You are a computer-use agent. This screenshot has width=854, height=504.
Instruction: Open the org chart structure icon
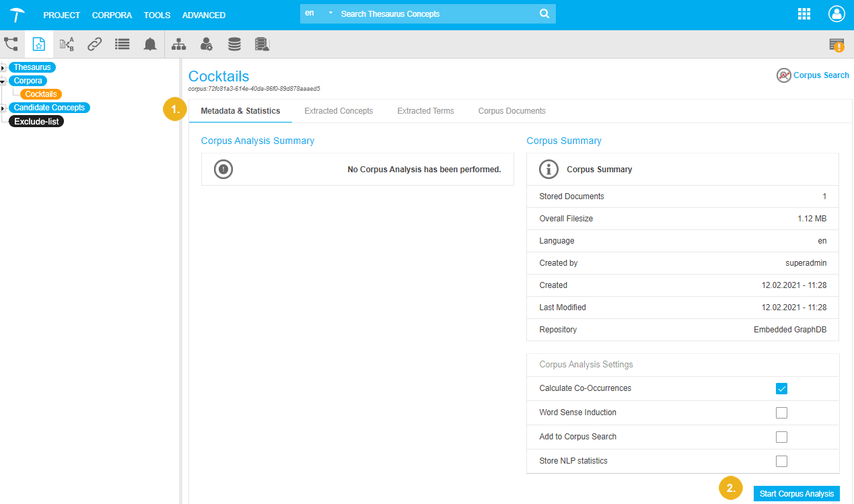[x=178, y=44]
